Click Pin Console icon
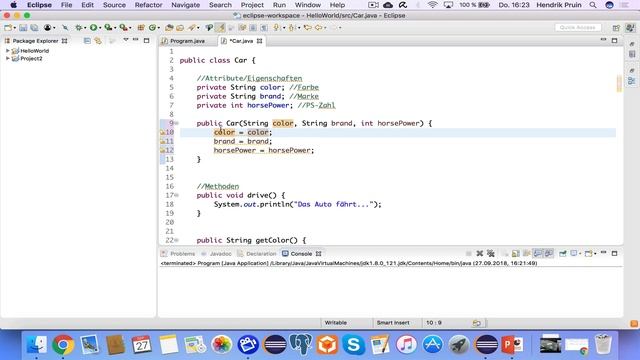640x360 pixels. (563, 253)
